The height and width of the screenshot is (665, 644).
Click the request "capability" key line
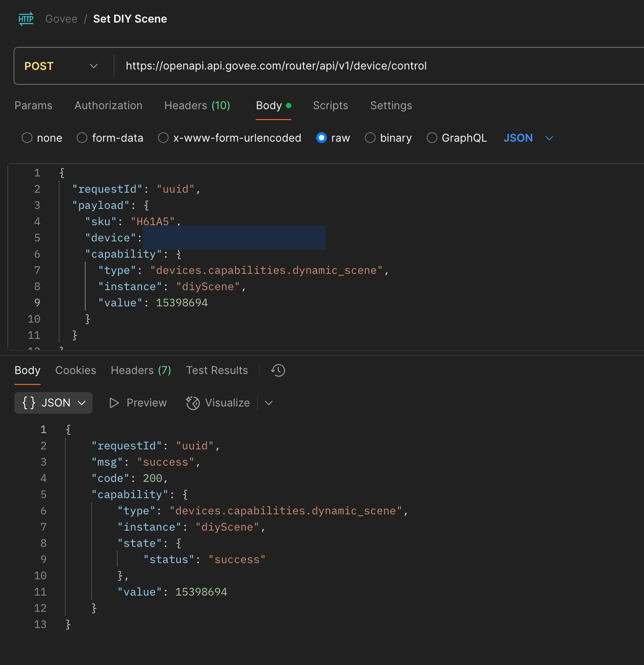point(133,254)
